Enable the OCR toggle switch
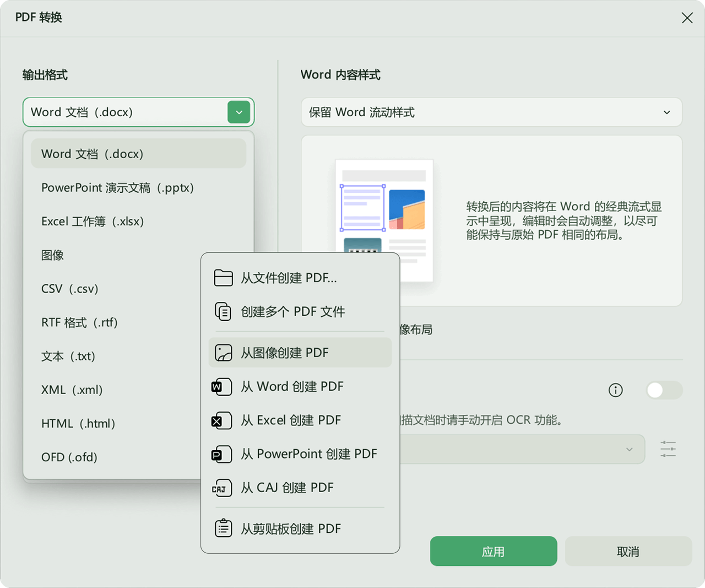The width and height of the screenshot is (705, 588). (x=664, y=390)
